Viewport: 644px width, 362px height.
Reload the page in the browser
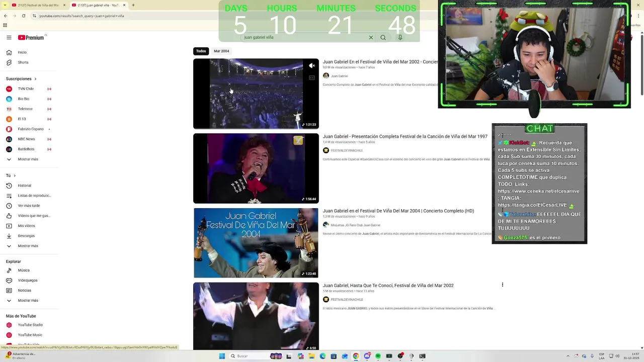(x=24, y=16)
